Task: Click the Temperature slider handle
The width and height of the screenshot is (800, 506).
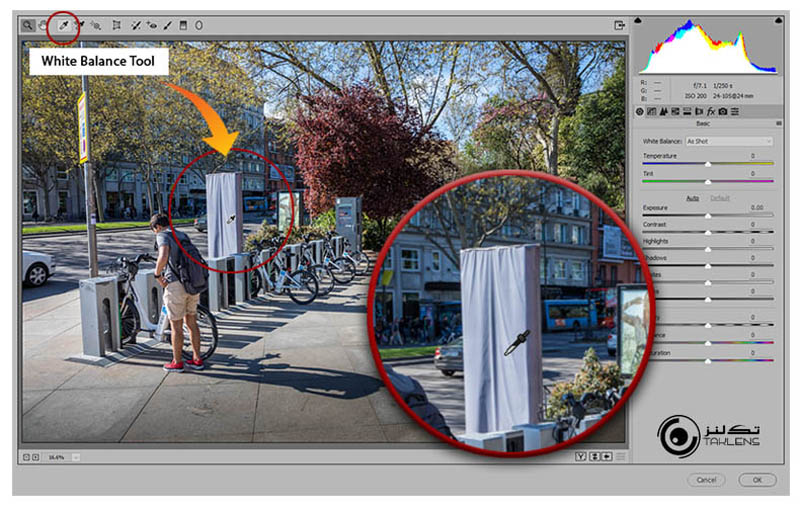Action: (x=708, y=163)
